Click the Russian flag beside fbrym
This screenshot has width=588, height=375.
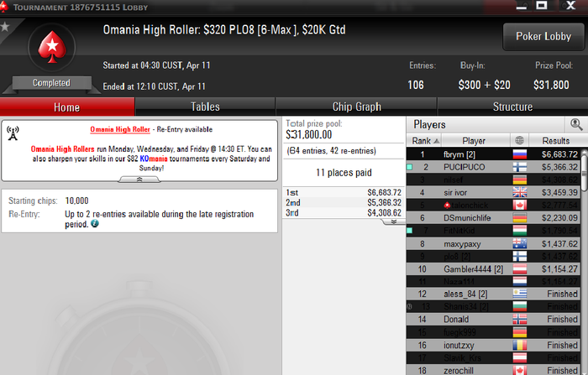tap(519, 154)
